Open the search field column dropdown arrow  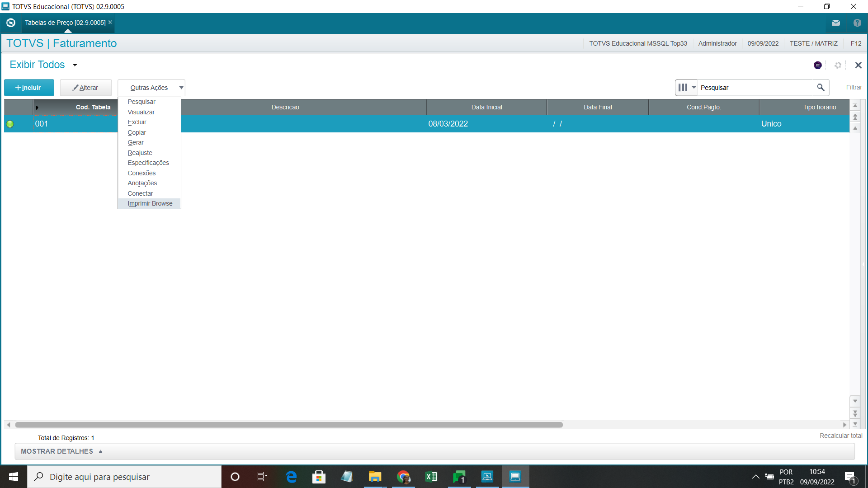tap(694, 87)
